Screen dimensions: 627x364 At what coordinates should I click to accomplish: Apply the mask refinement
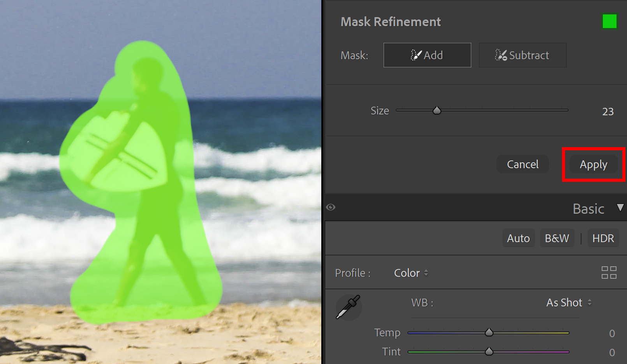point(593,164)
